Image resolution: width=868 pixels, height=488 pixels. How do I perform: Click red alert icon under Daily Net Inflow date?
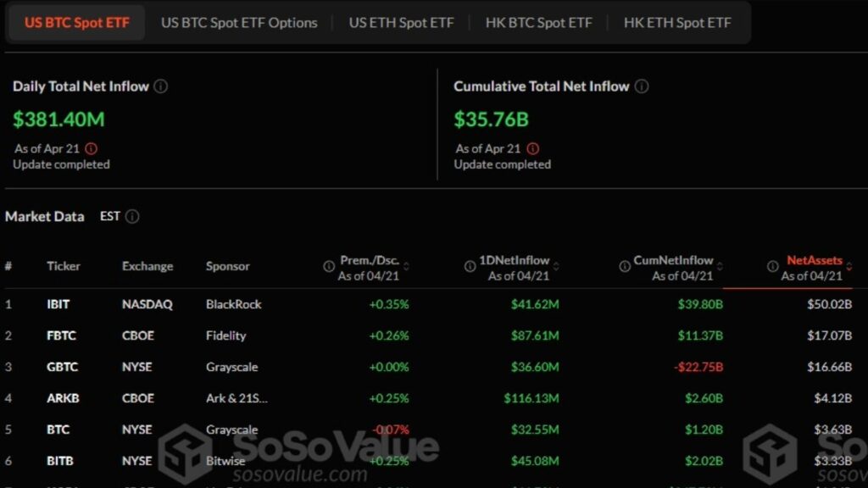point(92,148)
